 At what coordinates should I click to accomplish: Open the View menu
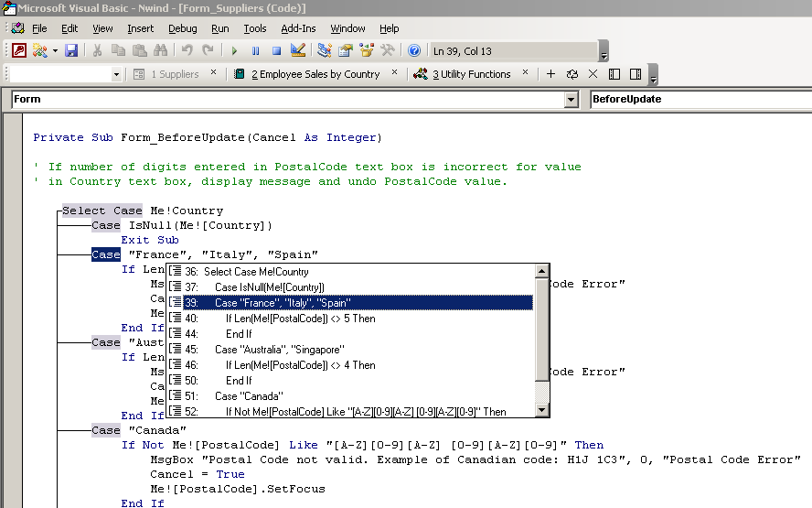[x=102, y=28]
